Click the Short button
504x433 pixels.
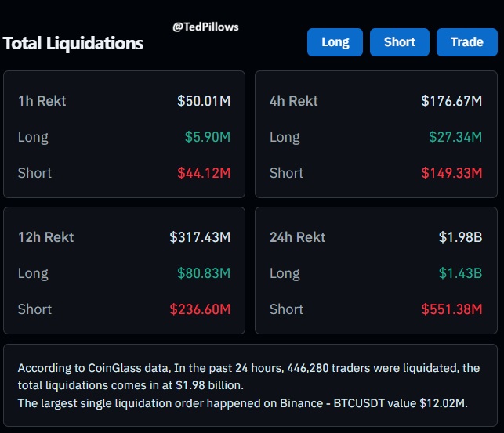point(399,42)
